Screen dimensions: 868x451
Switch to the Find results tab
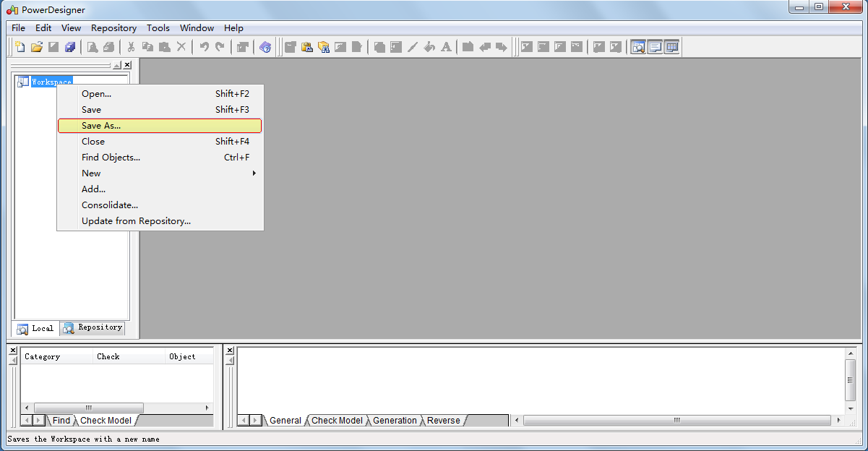(61, 421)
